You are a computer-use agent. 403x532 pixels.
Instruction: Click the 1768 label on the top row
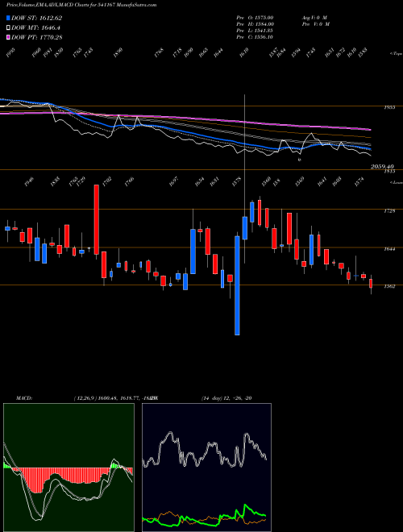(x=159, y=53)
